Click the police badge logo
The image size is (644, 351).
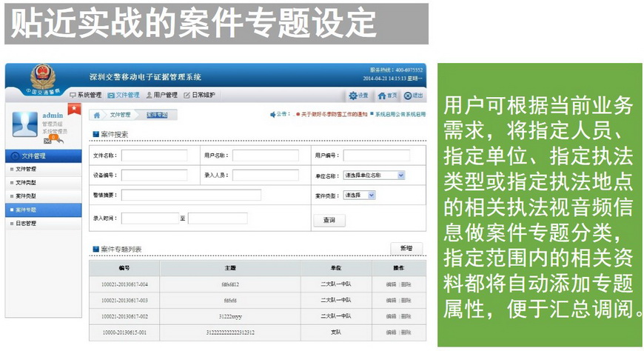(43, 77)
